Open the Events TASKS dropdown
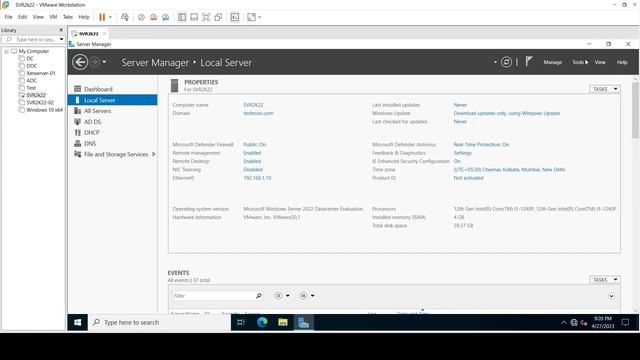 point(604,280)
